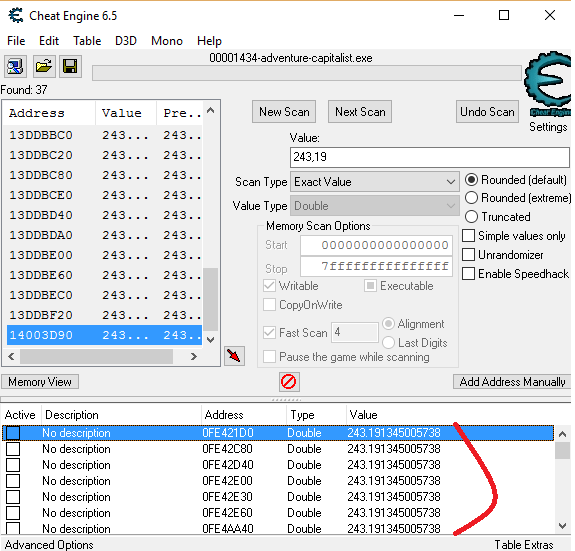Screen dimensions: 575x551
Task: Select table row with address 0FE42E30
Action: (278, 497)
